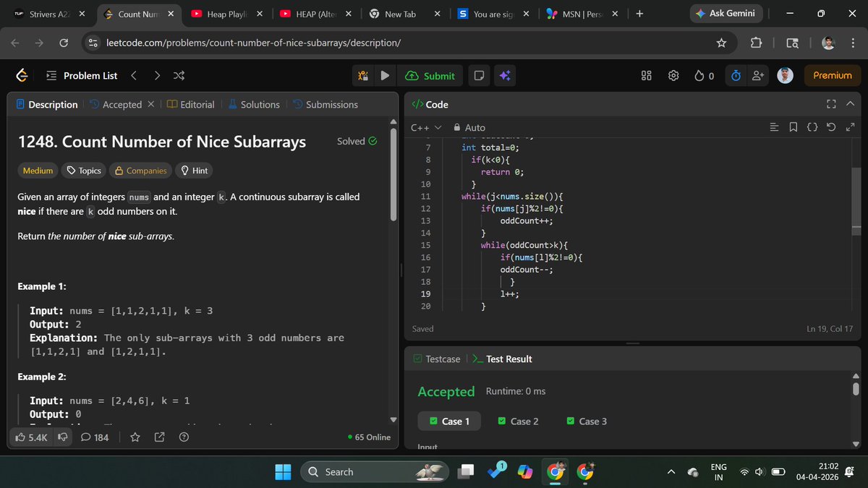
Task: Click the share problem icon
Action: [x=160, y=437]
